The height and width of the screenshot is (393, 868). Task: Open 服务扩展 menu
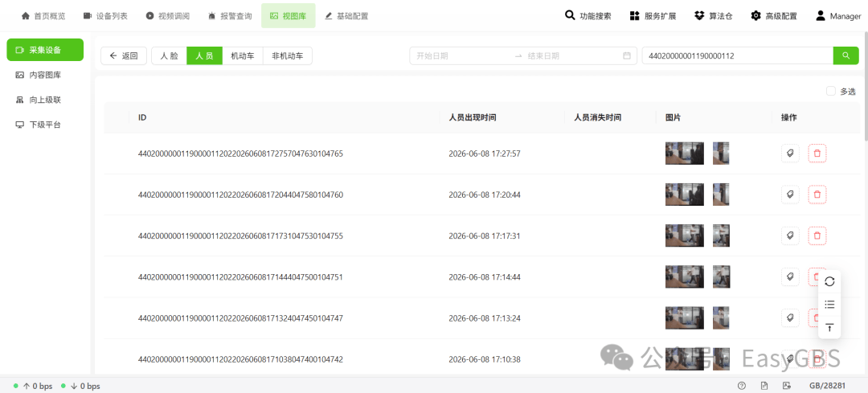pos(653,16)
